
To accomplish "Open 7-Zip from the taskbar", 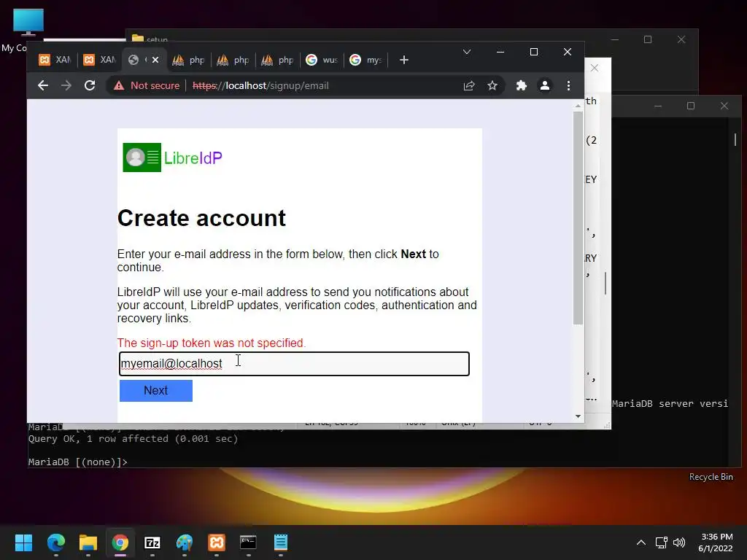I will (152, 542).
